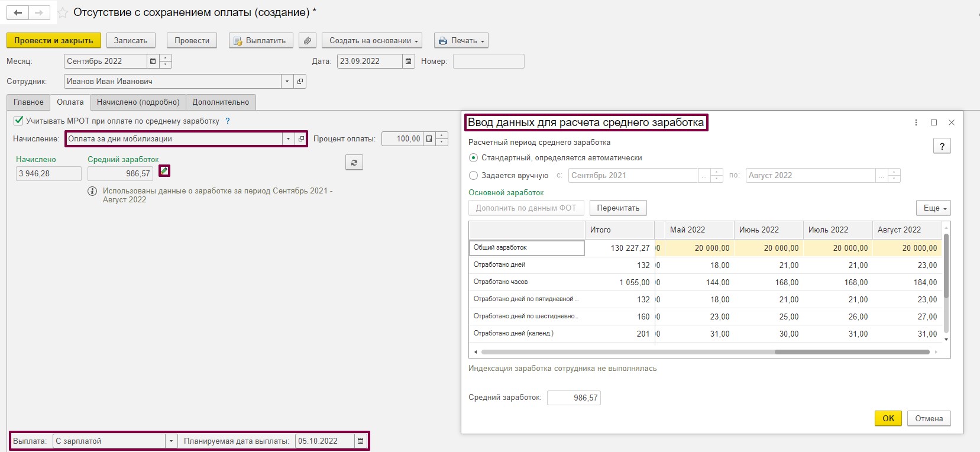Click the Июль 2022 column header
Screen dimensions: 980x452
coord(838,230)
